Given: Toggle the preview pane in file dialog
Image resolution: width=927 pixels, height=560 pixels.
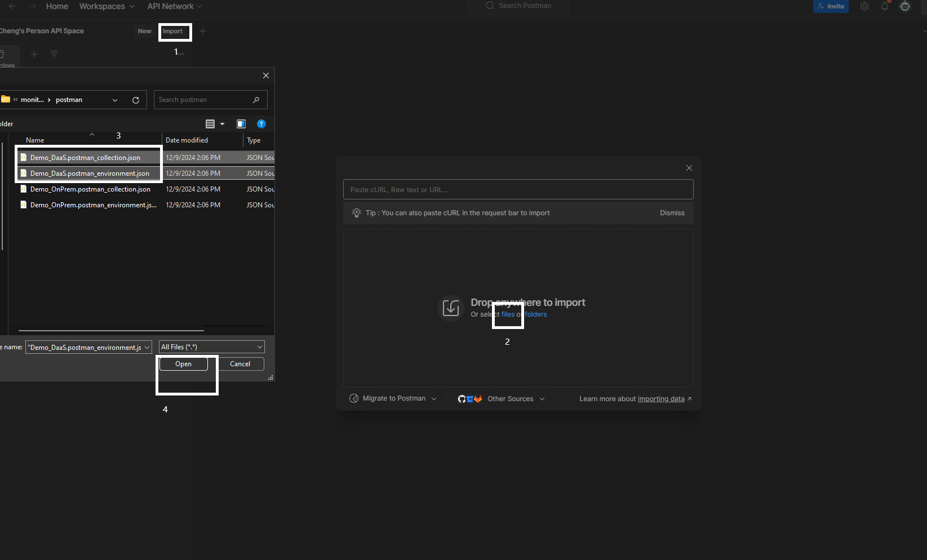Looking at the screenshot, I should click(x=241, y=124).
